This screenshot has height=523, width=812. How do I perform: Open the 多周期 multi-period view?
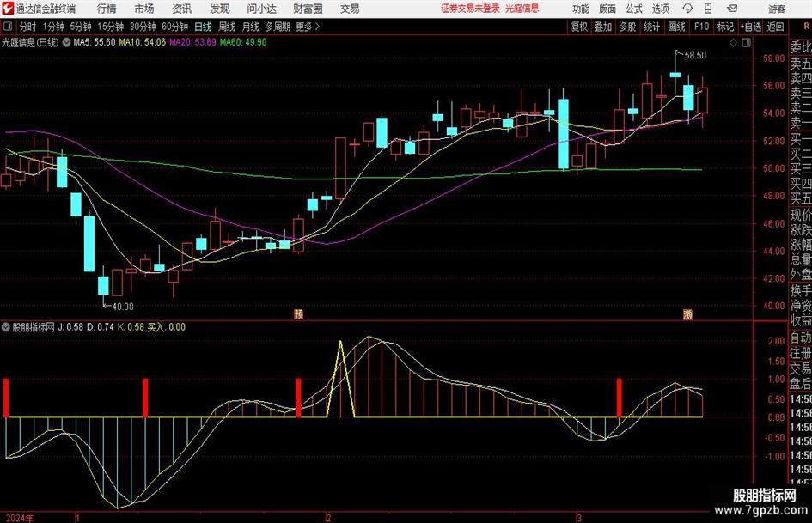click(278, 27)
